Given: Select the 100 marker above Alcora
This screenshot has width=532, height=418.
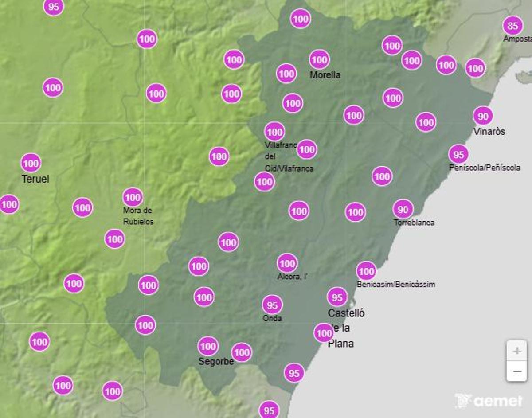Looking at the screenshot, I should point(287,264).
